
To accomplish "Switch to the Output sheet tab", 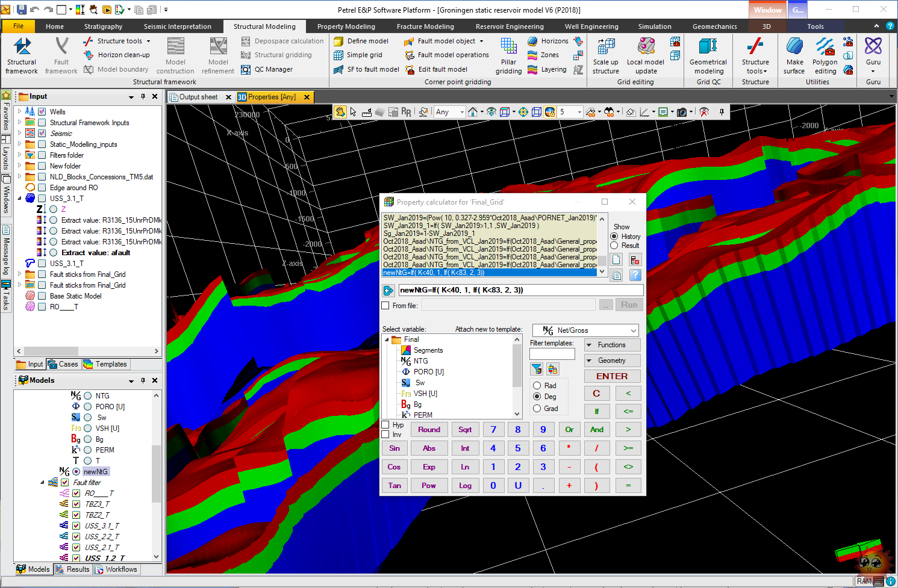I will click(198, 97).
